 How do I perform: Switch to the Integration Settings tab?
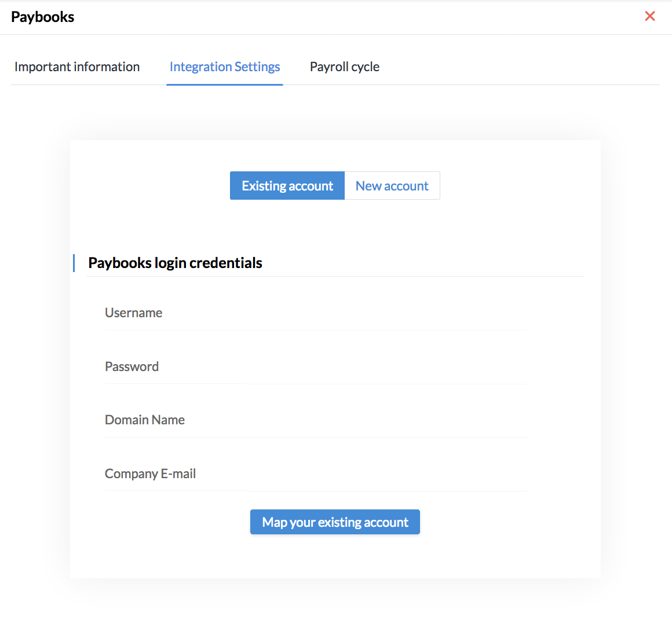[225, 67]
